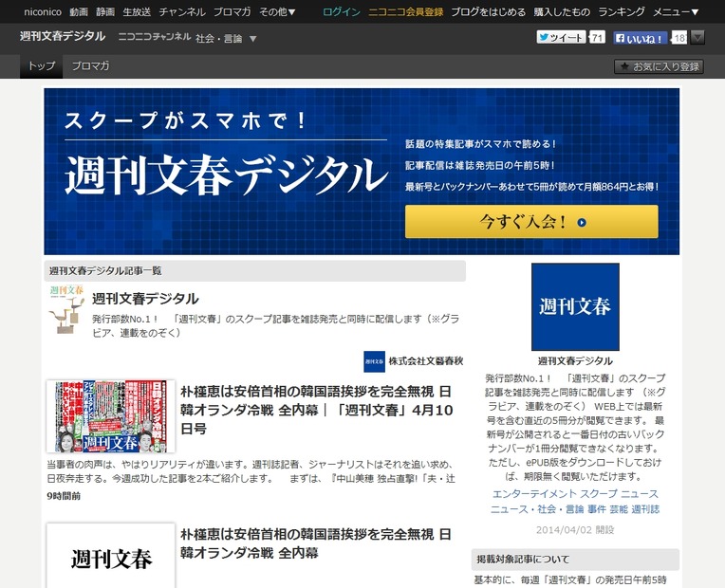Open ランキング link

622,12
